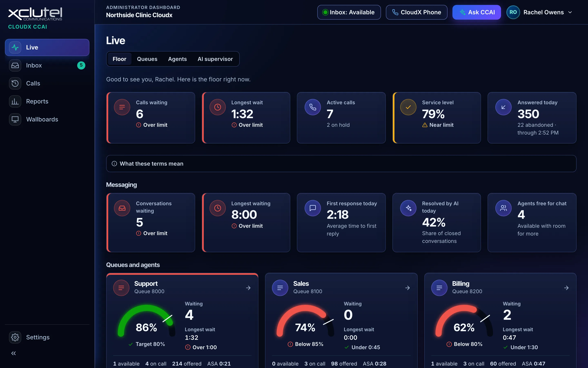The image size is (588, 368).
Task: Go to Calls in the sidebar
Action: (47, 83)
